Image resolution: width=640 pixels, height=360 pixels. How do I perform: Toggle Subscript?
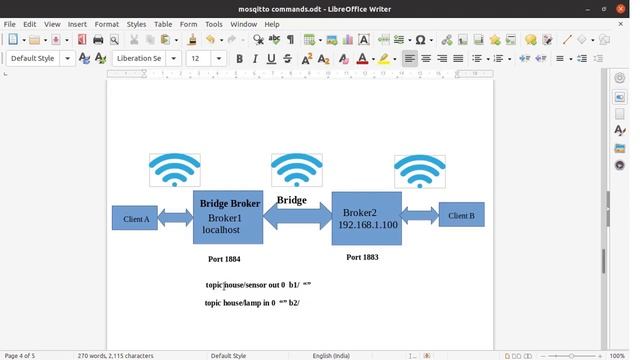pyautogui.click(x=323, y=59)
